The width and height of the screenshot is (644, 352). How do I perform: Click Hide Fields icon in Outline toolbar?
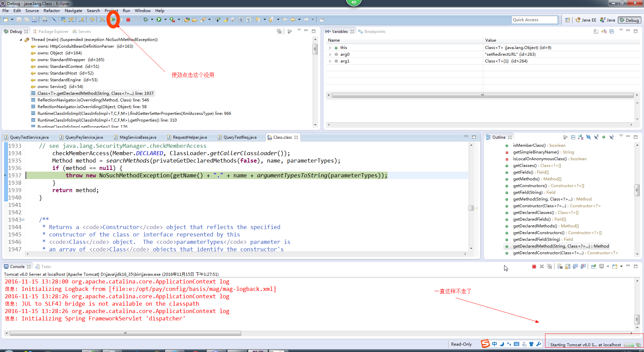pos(589,137)
